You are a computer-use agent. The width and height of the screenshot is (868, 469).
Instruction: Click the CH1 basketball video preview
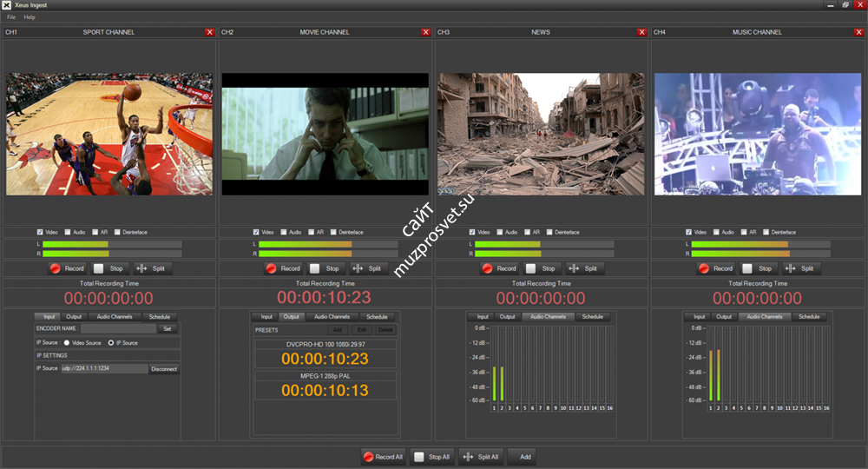[x=109, y=134]
